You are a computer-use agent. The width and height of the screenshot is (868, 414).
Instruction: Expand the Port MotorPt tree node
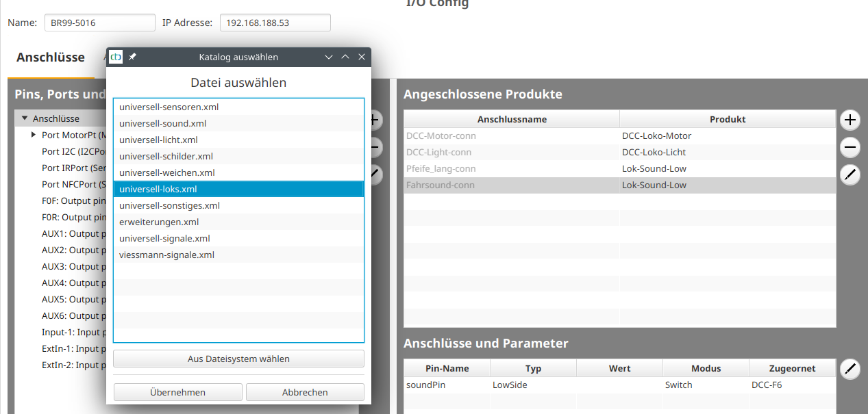coord(34,135)
